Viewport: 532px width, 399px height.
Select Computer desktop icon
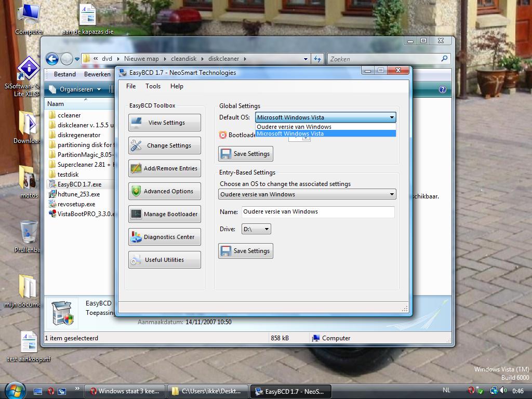click(x=29, y=18)
